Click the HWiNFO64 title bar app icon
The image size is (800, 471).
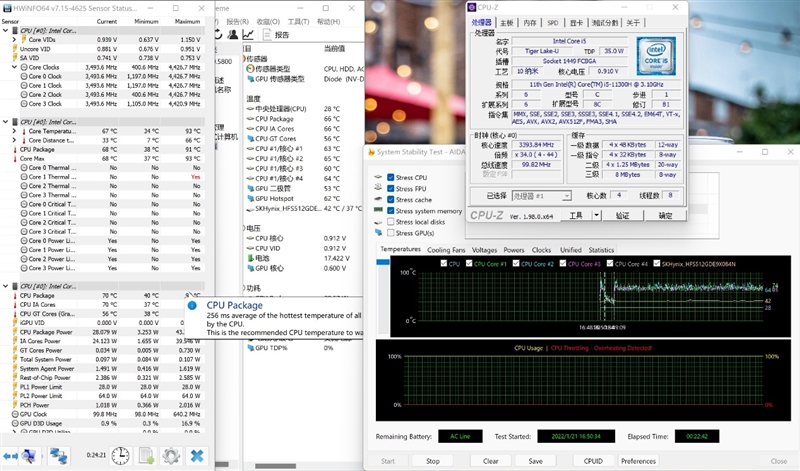click(x=7, y=8)
